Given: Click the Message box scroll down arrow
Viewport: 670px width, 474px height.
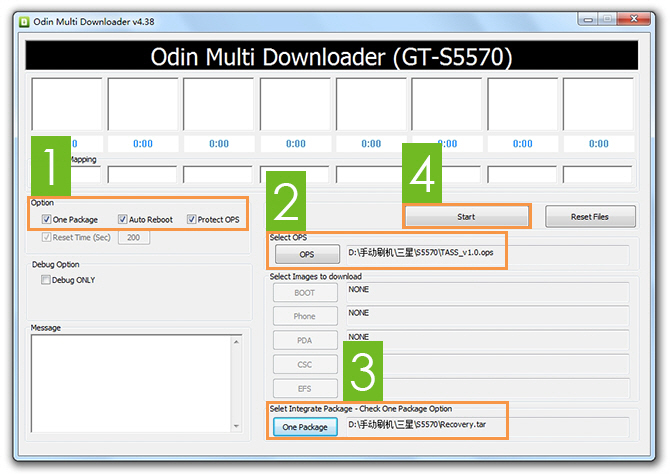Looking at the screenshot, I should tap(236, 426).
